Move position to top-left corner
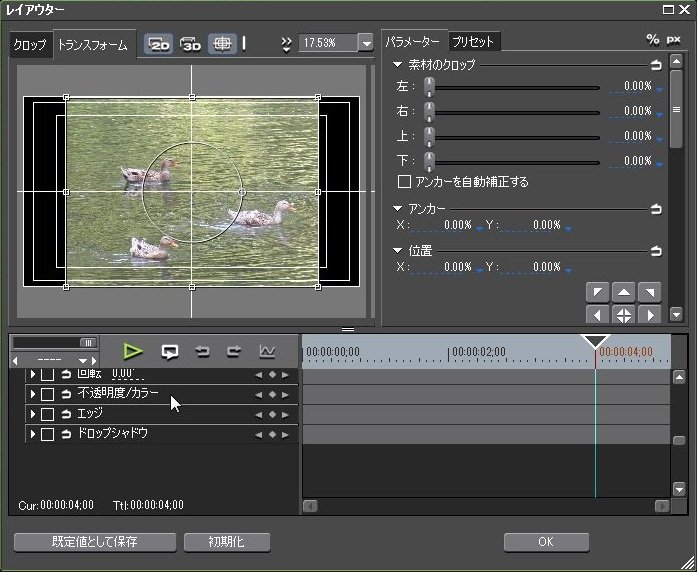Viewport: 697px width, 572px height. [598, 292]
